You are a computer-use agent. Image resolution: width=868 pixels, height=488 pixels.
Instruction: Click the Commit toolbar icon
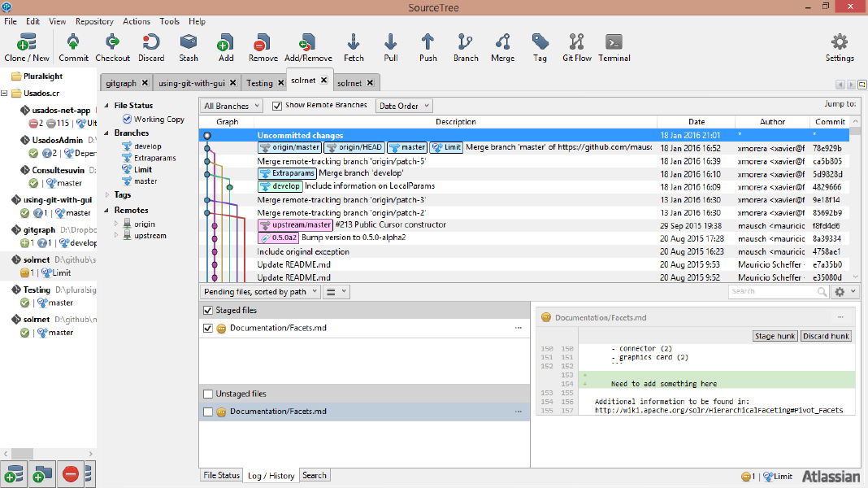tap(73, 42)
